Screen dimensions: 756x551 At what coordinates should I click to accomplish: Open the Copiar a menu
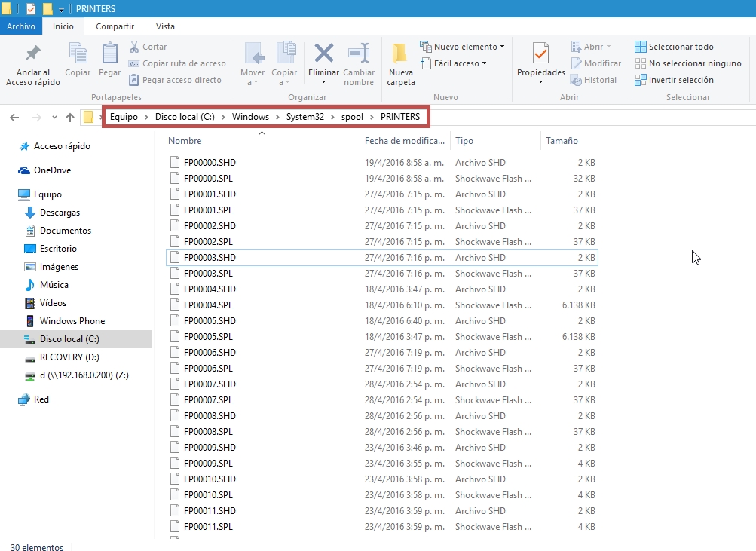click(x=284, y=64)
